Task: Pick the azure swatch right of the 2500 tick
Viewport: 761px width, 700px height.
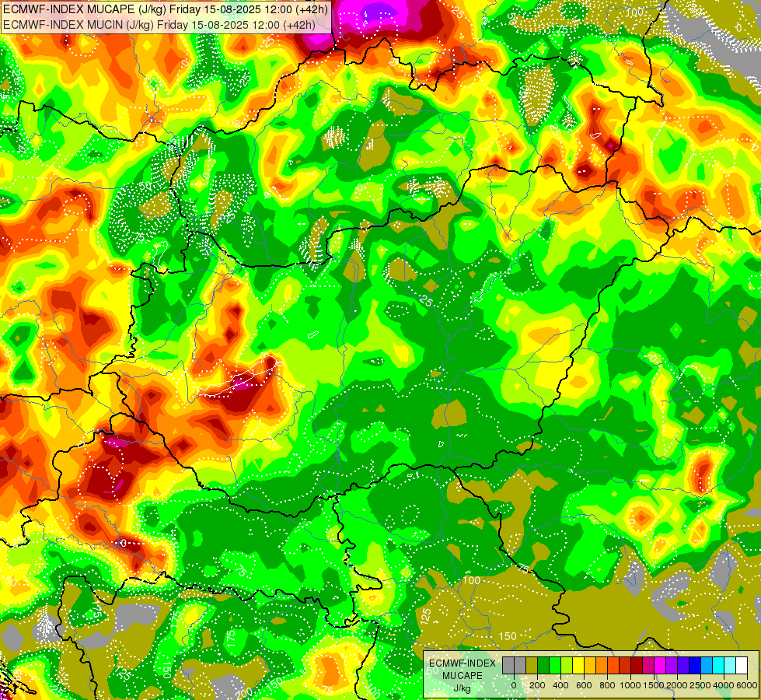Action: (707, 665)
